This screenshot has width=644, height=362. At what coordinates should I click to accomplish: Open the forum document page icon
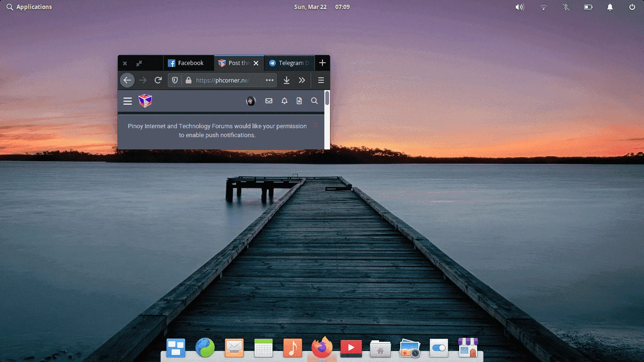coord(299,101)
